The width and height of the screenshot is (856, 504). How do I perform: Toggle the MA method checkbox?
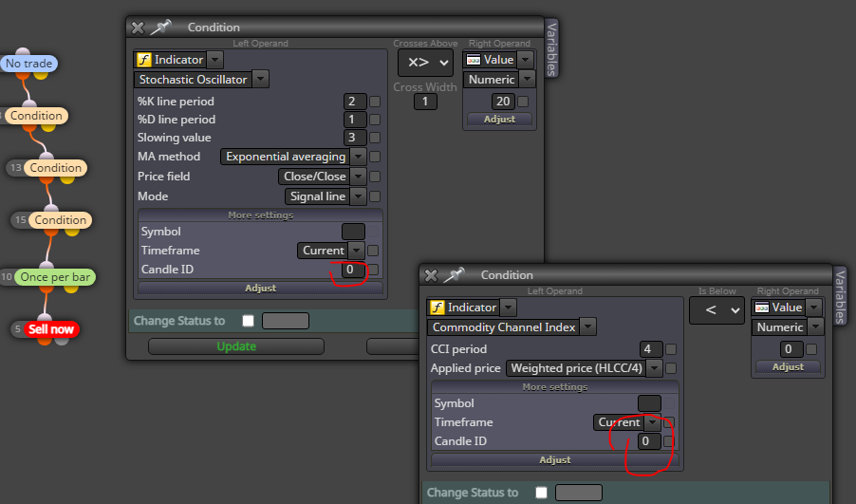(x=375, y=157)
